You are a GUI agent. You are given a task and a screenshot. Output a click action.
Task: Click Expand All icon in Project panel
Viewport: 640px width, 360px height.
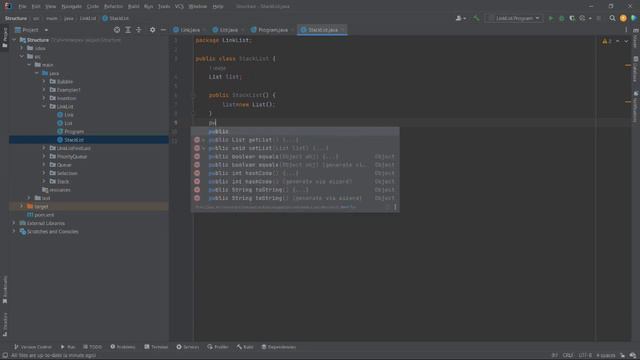pyautogui.click(x=128, y=30)
